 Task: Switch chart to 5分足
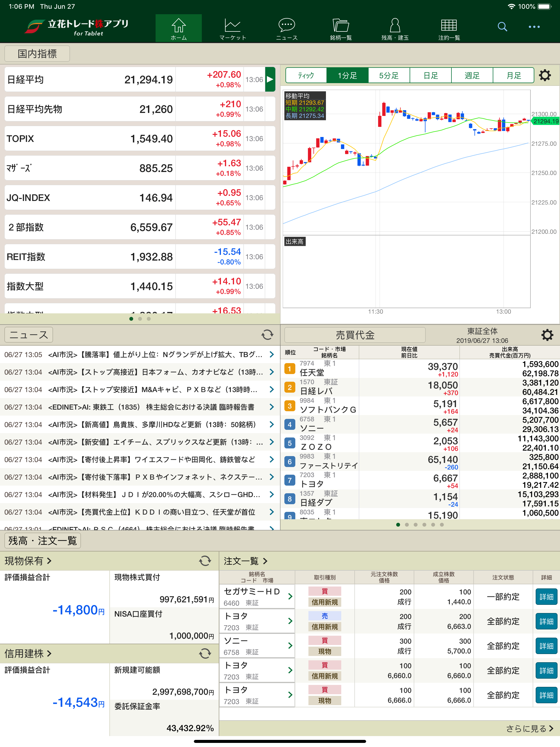coord(389,75)
